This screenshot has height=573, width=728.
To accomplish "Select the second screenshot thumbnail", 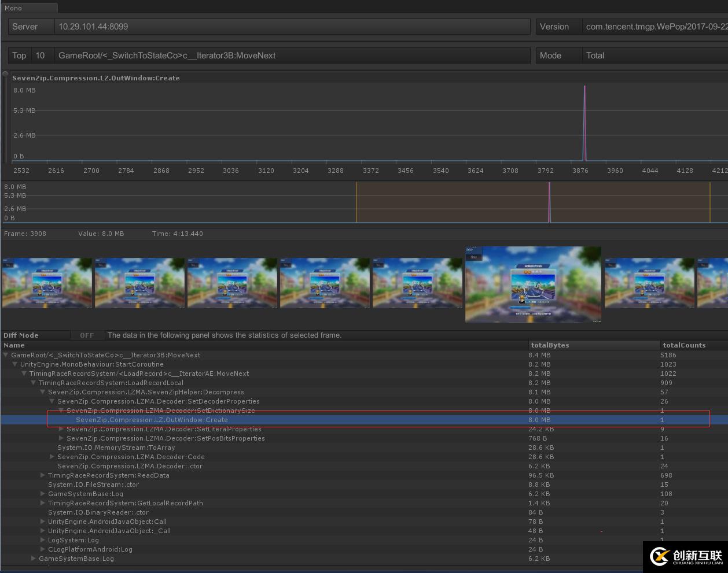I will pyautogui.click(x=139, y=283).
